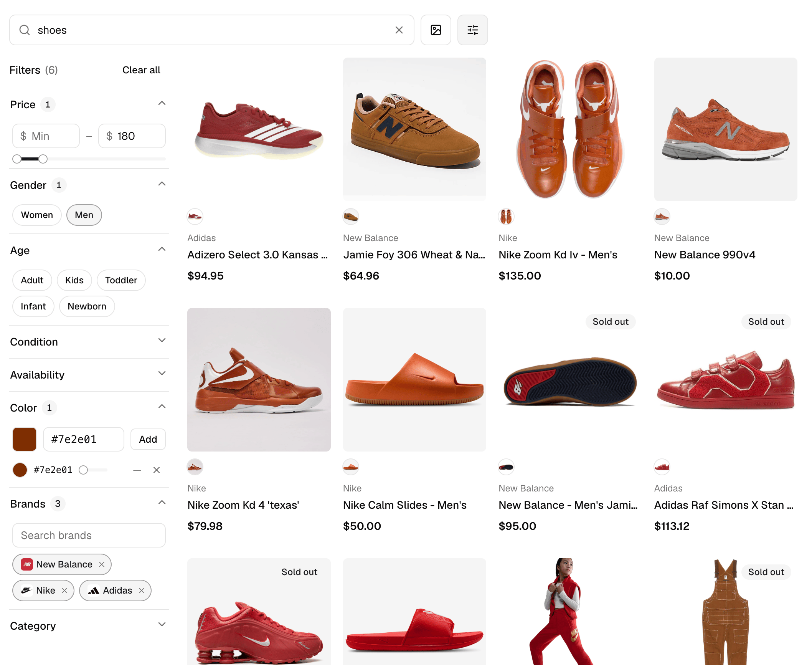The height and width of the screenshot is (665, 812).
Task: Toggle the filters panel sliders icon
Action: click(x=473, y=30)
